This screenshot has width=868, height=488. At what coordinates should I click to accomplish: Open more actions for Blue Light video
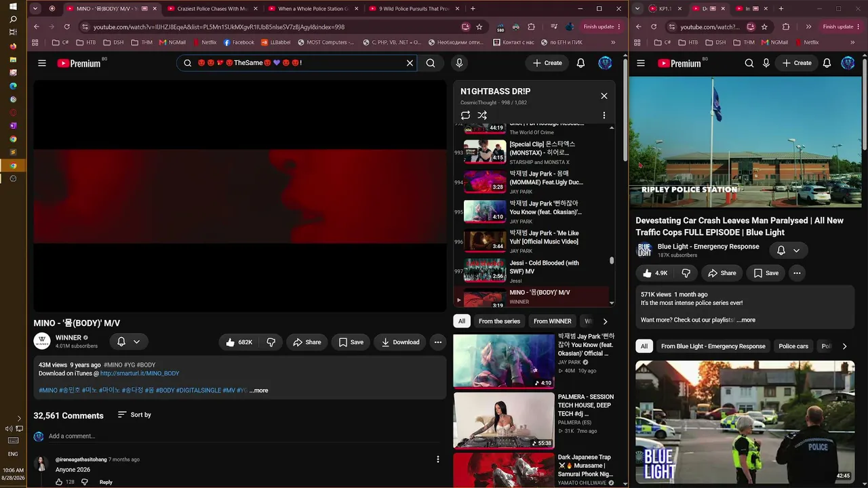click(x=797, y=273)
